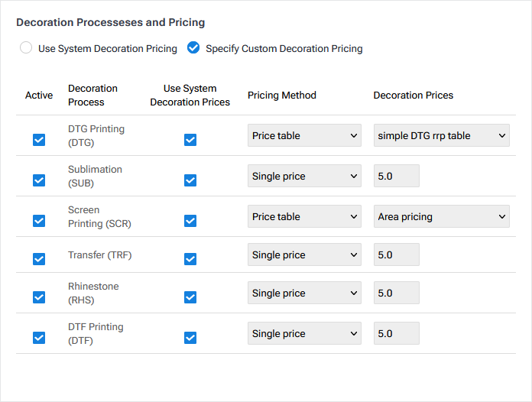Click the DTF Printing price input field
532x402 pixels.
click(x=397, y=333)
